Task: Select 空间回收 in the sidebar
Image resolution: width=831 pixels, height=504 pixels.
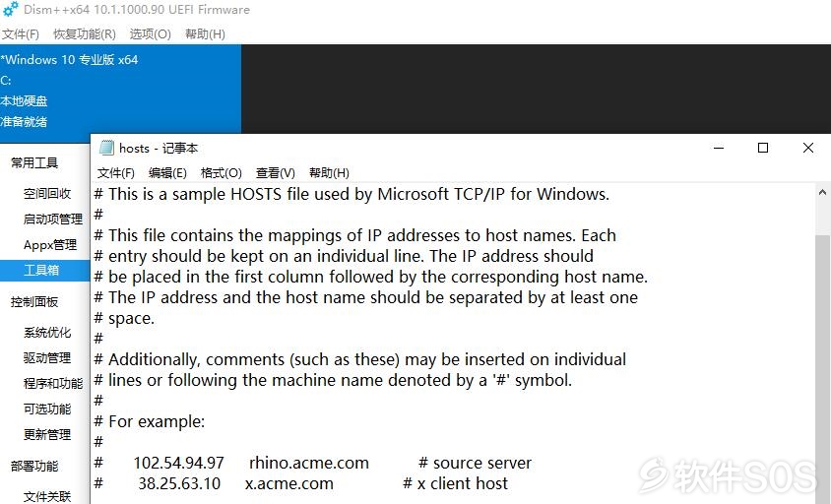Action: 47,194
